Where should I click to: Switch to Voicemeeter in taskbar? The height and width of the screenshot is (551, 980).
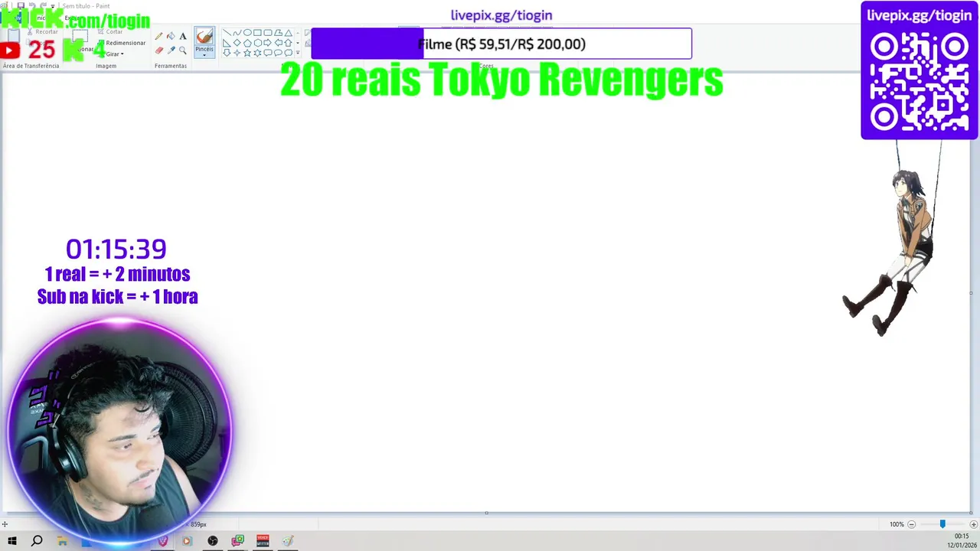pos(263,541)
